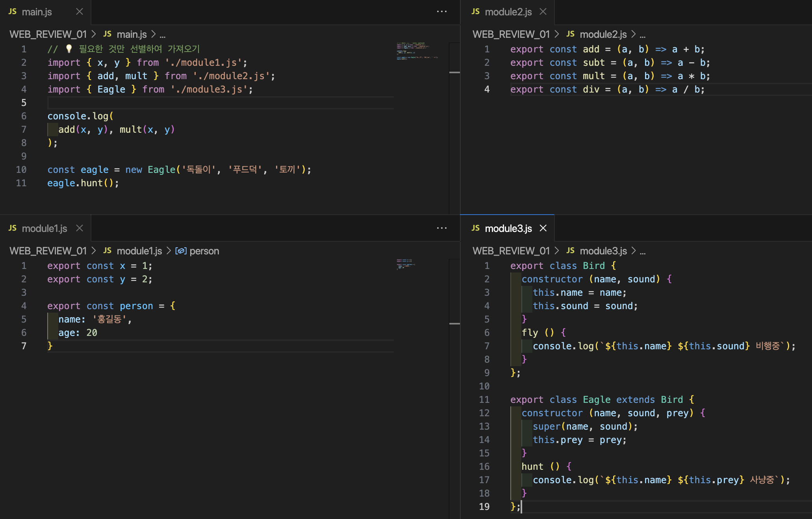Viewport: 812px width, 519px height.
Task: Expand breadcrumb ellipsis in module2.js editor
Action: pos(643,35)
